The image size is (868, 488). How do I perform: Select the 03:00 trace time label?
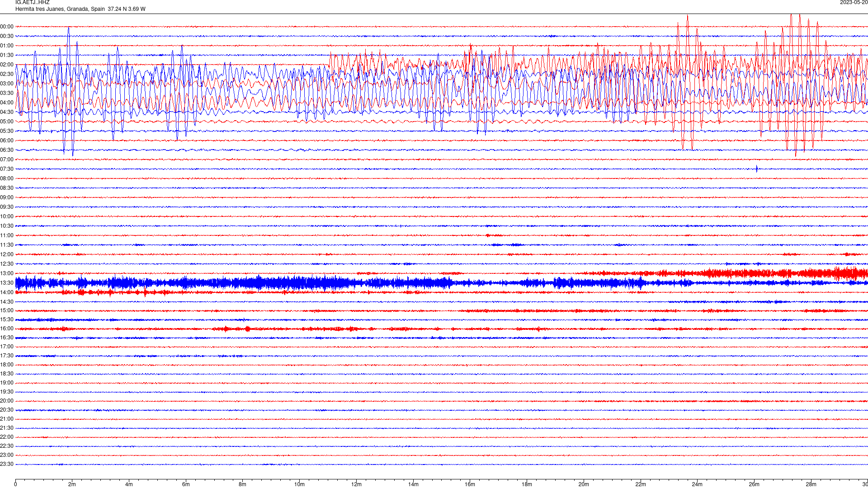click(7, 84)
